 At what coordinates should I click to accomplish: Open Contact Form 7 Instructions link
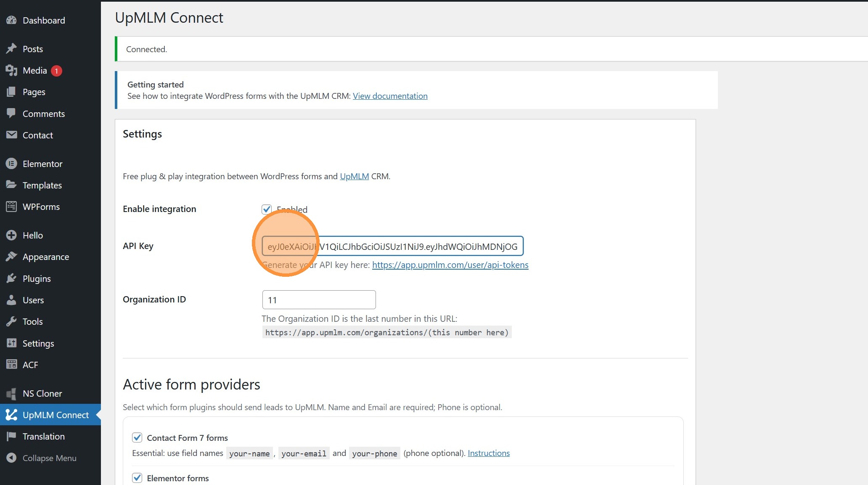pyautogui.click(x=488, y=453)
